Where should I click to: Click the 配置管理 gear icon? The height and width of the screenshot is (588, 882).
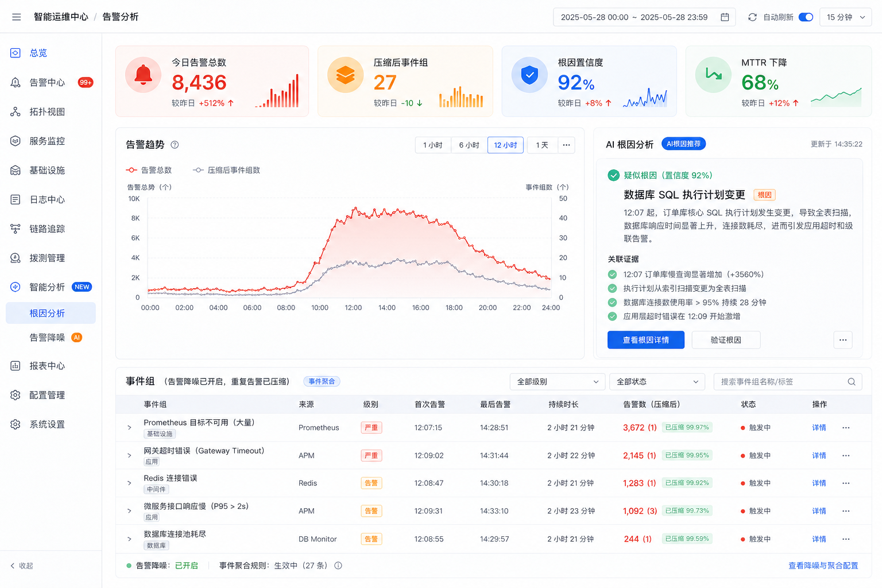[x=16, y=395]
